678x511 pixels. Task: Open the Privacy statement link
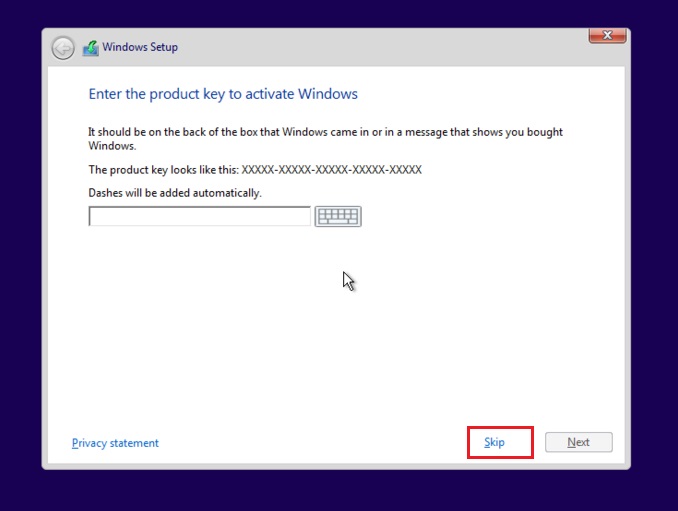(115, 443)
